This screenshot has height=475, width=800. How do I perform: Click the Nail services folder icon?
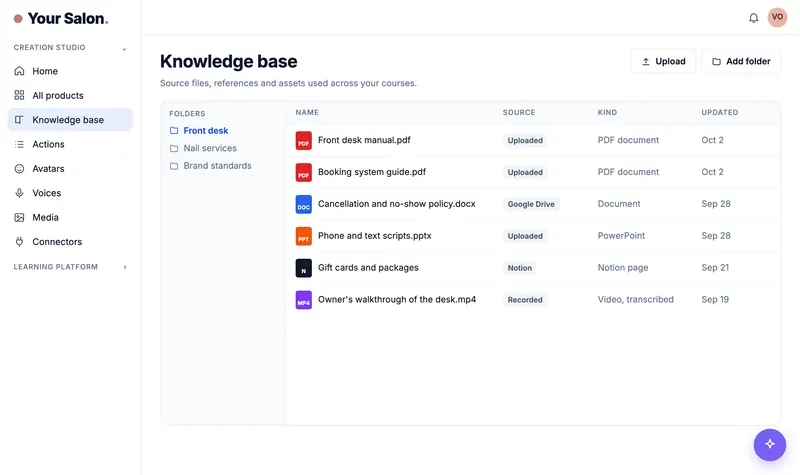click(174, 148)
